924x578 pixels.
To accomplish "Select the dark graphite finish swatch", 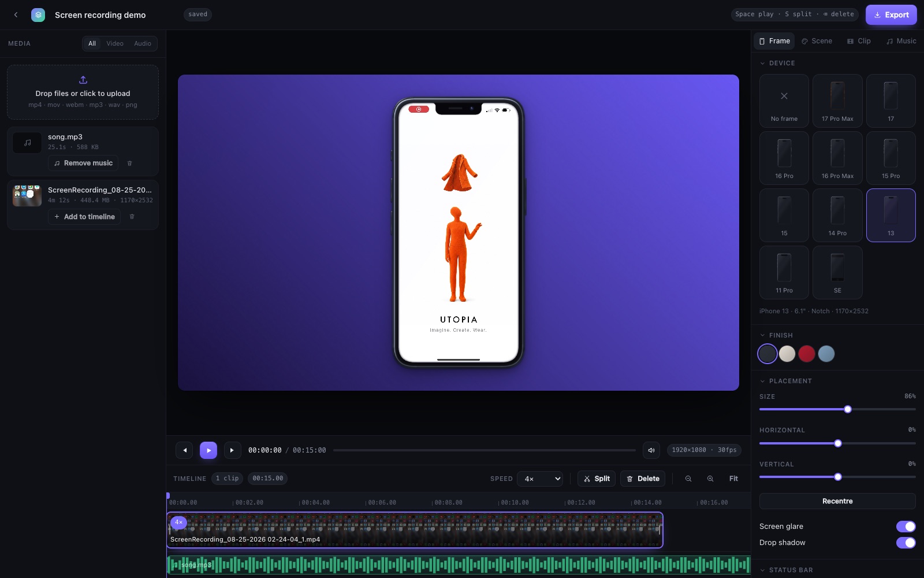I will pyautogui.click(x=767, y=354).
